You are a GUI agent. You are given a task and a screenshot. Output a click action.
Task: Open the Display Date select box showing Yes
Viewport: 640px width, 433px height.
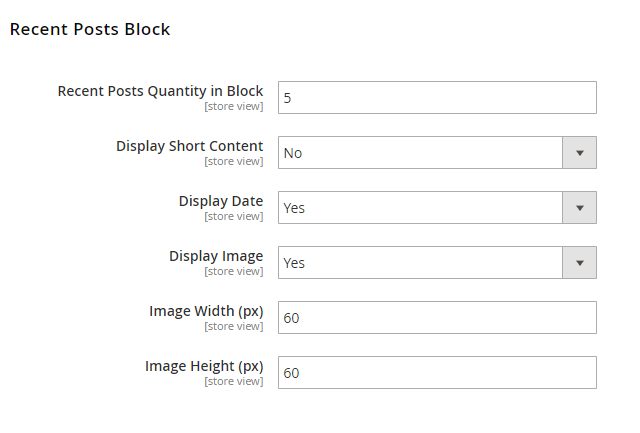point(420,208)
